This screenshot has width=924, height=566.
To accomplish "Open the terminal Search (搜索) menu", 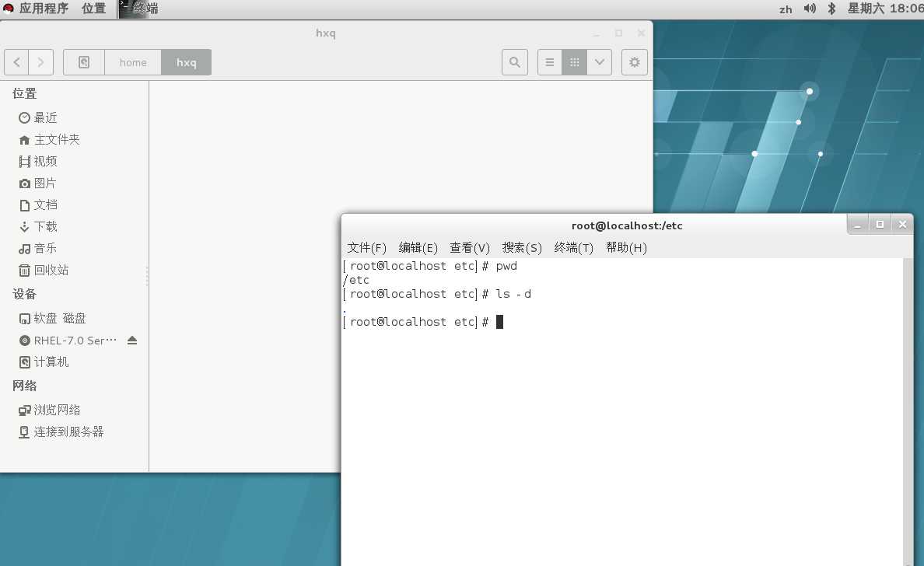I will click(x=522, y=248).
